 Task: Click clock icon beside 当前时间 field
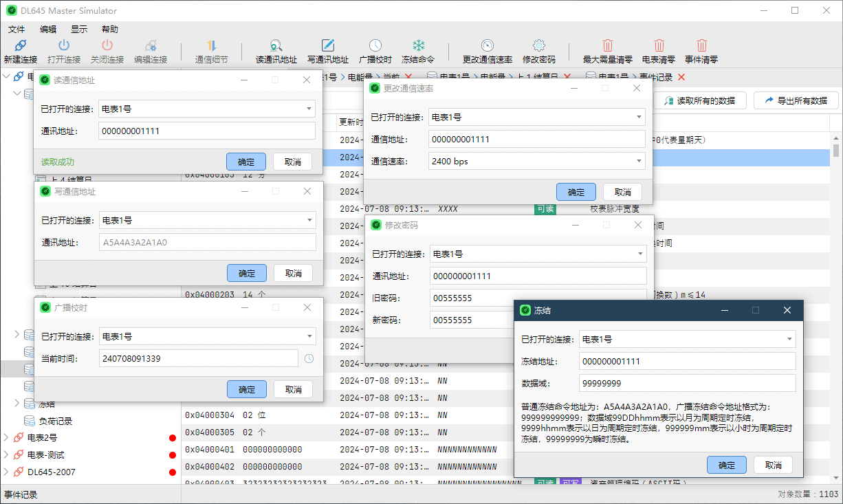click(x=309, y=358)
